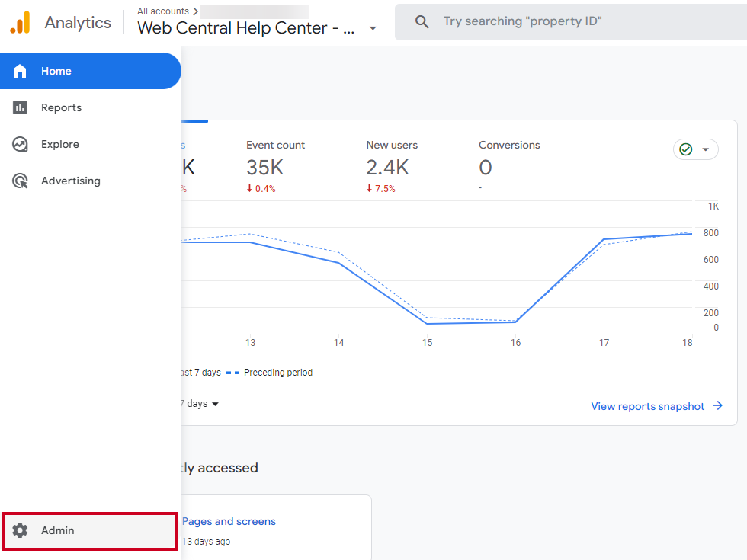Go to the Advertising section
This screenshot has width=747, height=560.
91,181
